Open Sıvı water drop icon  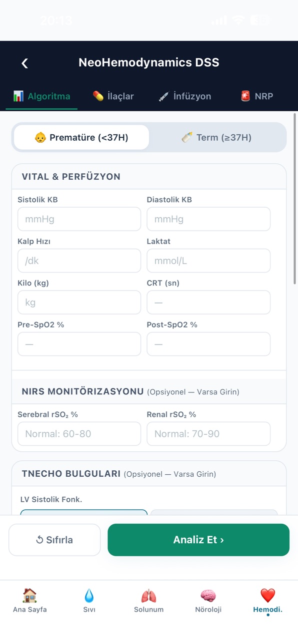[89, 595]
